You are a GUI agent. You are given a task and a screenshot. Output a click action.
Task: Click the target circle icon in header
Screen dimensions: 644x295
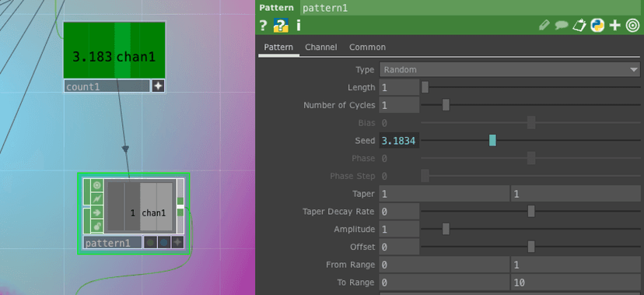click(632, 26)
